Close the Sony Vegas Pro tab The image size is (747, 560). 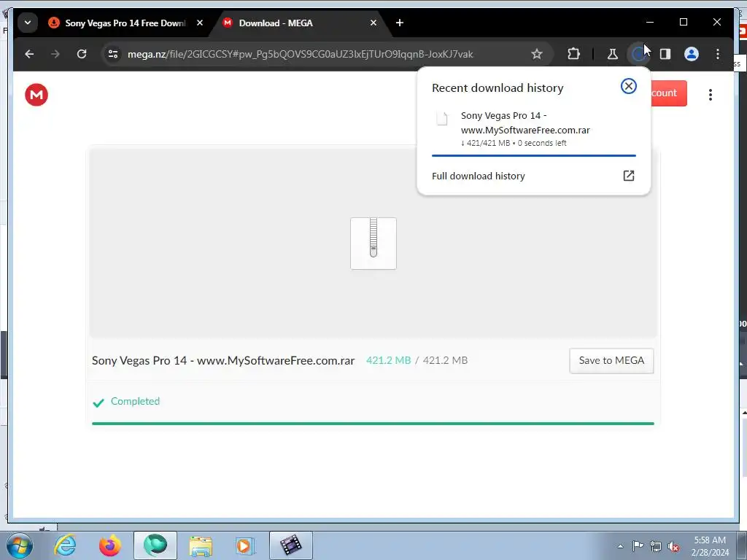[x=200, y=23]
